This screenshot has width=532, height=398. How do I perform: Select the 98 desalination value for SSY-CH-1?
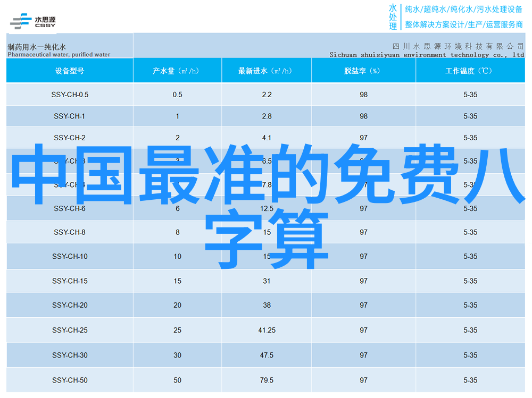pyautogui.click(x=364, y=116)
